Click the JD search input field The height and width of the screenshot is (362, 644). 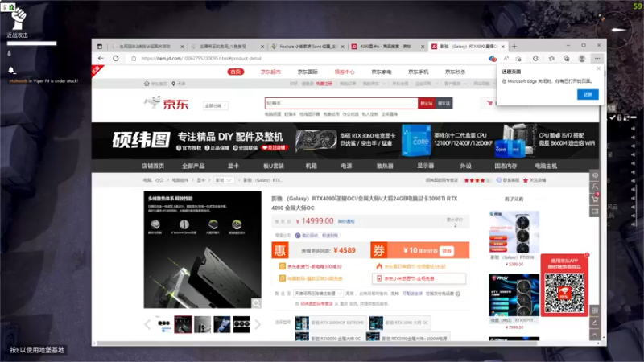(x=341, y=104)
